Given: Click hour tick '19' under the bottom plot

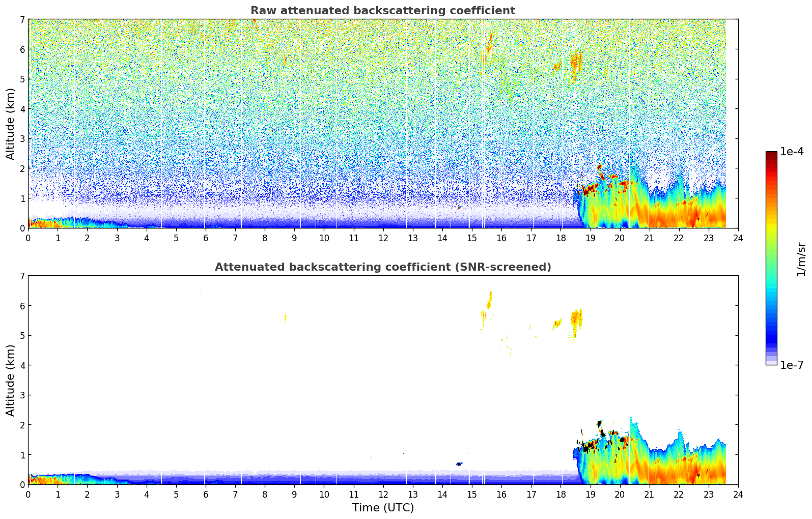Looking at the screenshot, I should click(590, 494).
